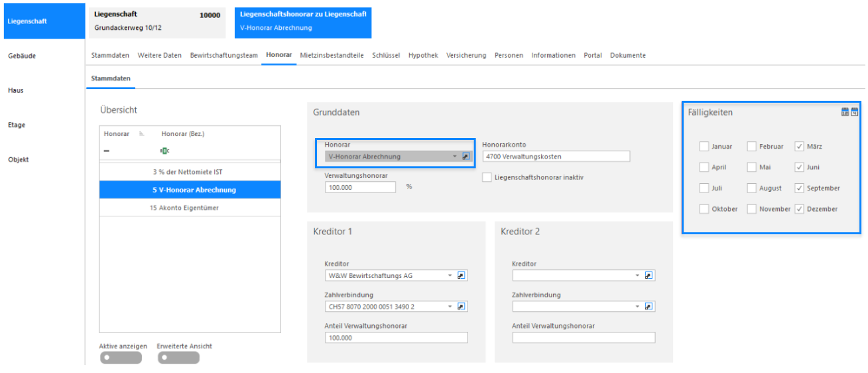Uncheck the September checkbox

tap(799, 188)
